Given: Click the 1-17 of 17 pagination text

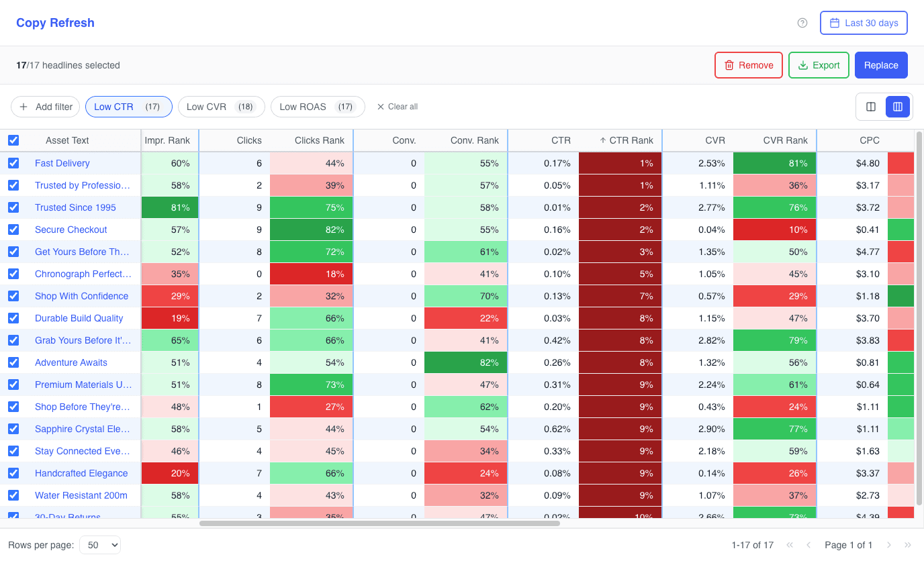Looking at the screenshot, I should pyautogui.click(x=753, y=545).
